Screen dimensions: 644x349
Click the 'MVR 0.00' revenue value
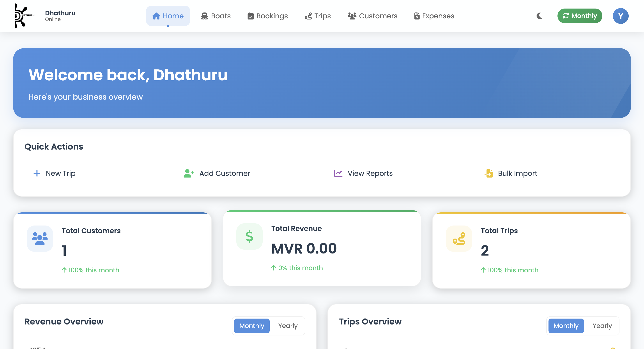coord(304,248)
